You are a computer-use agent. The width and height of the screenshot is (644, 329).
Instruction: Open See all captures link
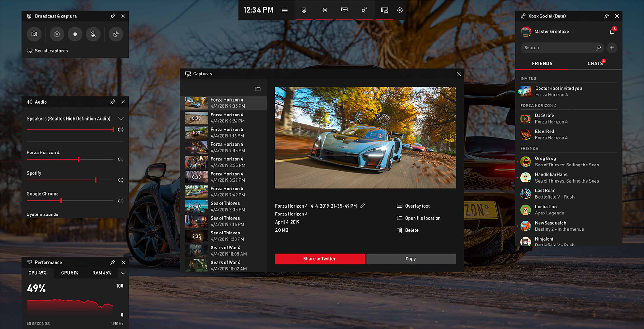pyautogui.click(x=47, y=51)
